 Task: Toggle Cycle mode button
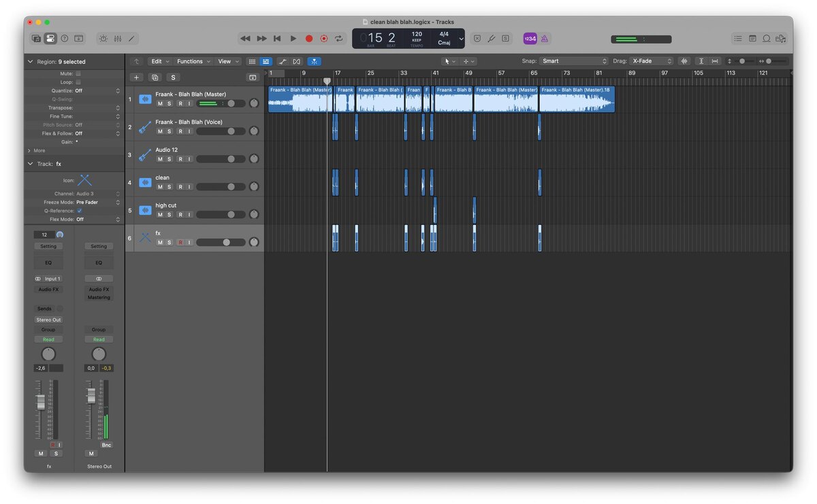(339, 39)
